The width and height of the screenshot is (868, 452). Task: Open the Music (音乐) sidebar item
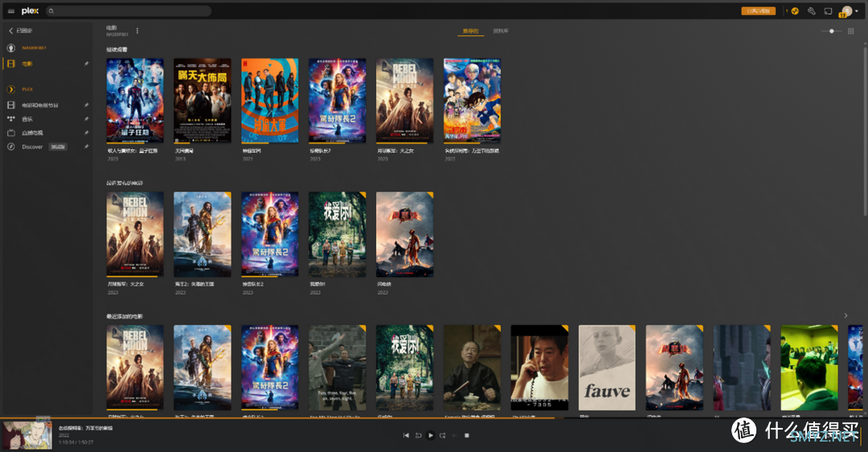click(27, 119)
